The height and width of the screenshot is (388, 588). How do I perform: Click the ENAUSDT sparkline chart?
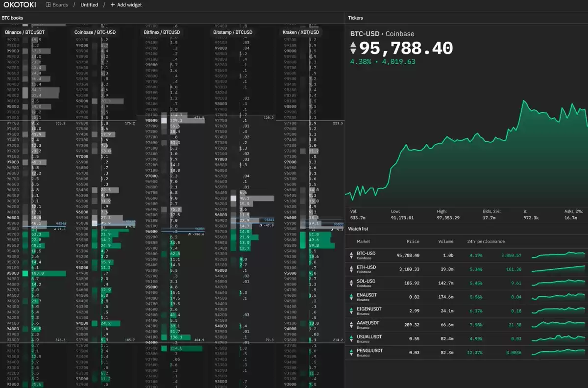558,297
